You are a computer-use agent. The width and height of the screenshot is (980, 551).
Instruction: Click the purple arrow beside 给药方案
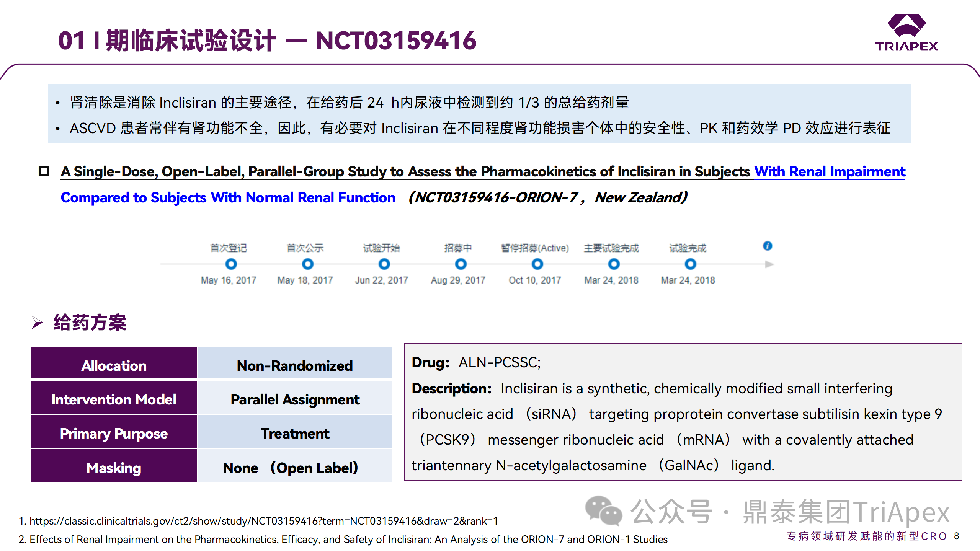tap(37, 323)
